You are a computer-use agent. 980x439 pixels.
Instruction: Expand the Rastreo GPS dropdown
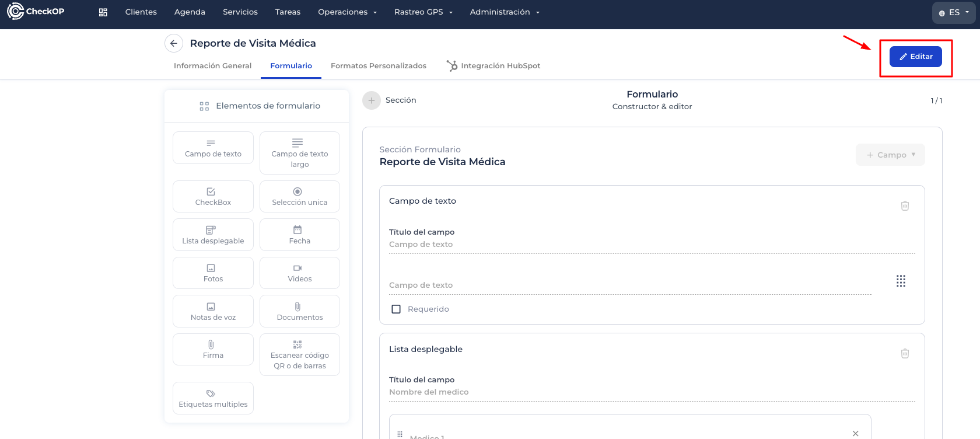[423, 12]
